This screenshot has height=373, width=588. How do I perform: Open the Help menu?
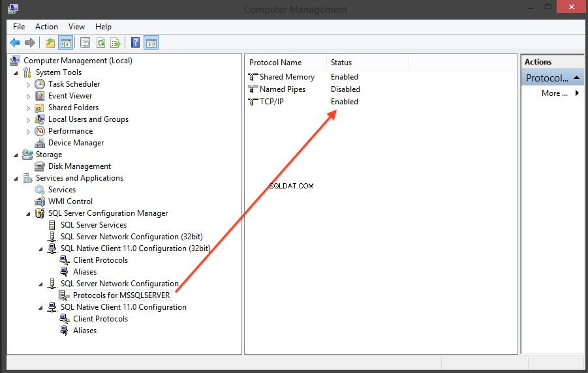tap(103, 27)
